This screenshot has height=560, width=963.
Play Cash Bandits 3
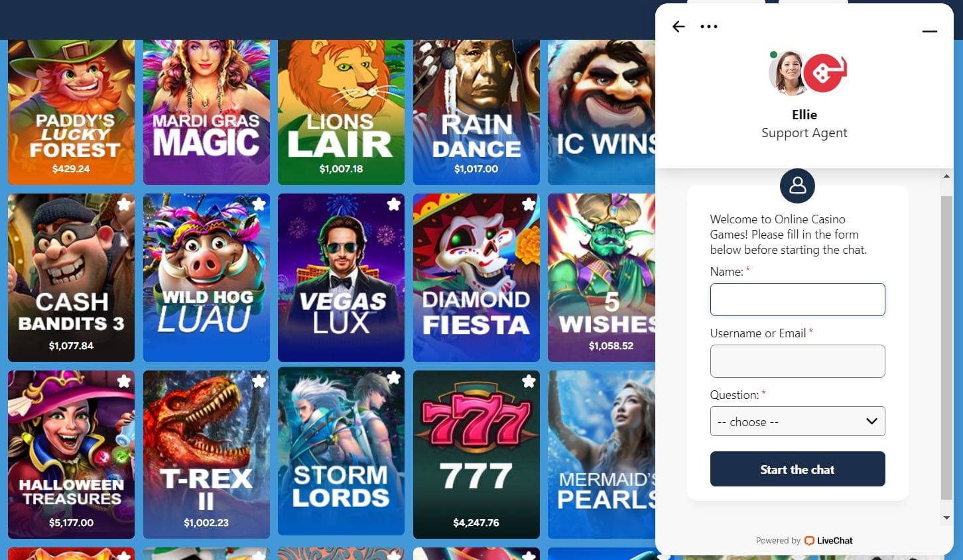[71, 278]
